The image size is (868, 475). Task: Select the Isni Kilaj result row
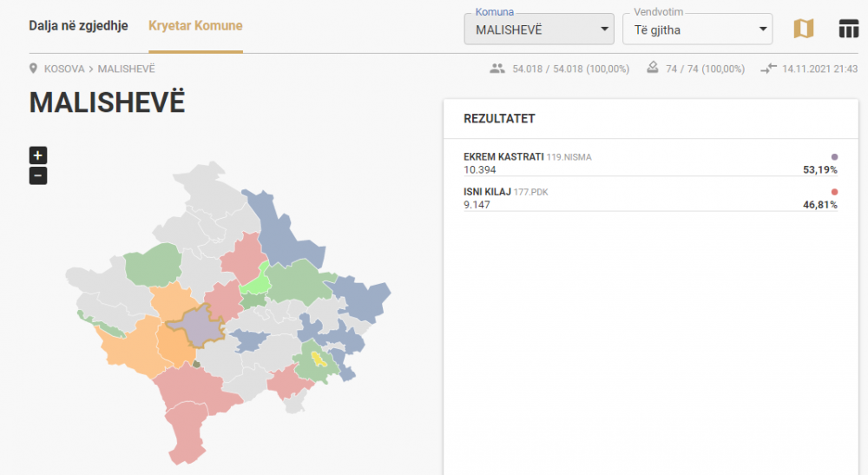point(650,198)
